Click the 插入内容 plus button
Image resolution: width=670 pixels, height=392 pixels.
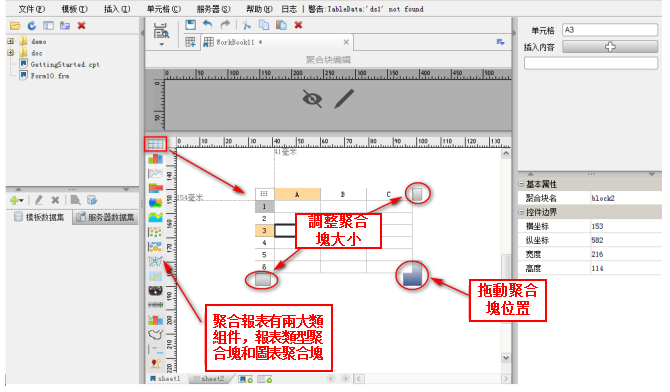(610, 47)
